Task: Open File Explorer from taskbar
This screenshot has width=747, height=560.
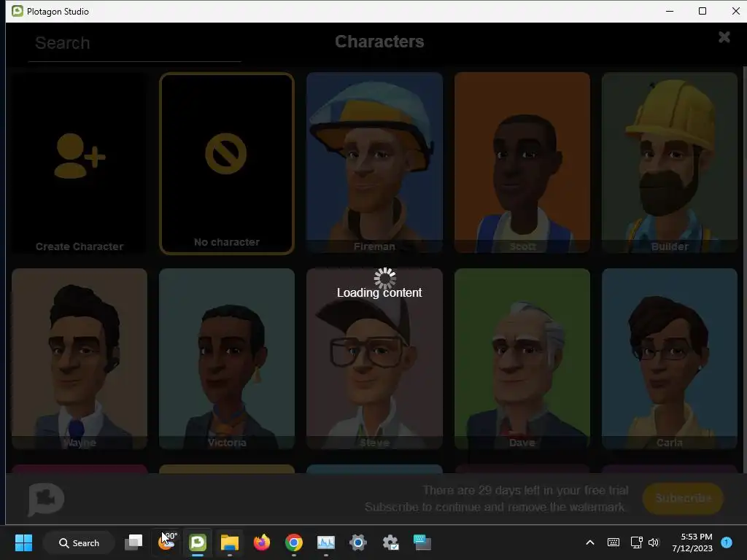Action: tap(230, 542)
